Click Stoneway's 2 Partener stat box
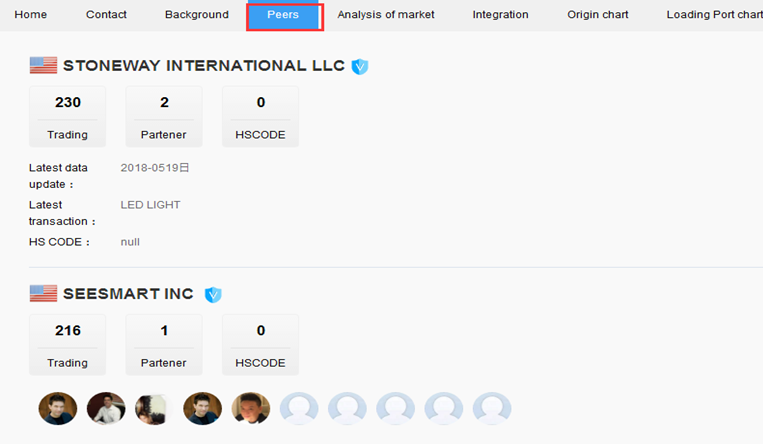Screen dimensions: 763x445 point(164,116)
